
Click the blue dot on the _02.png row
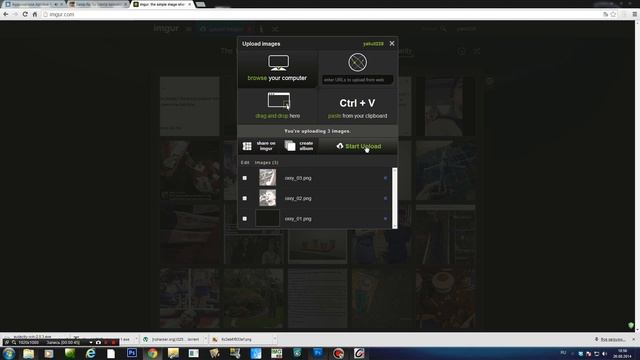click(385, 198)
